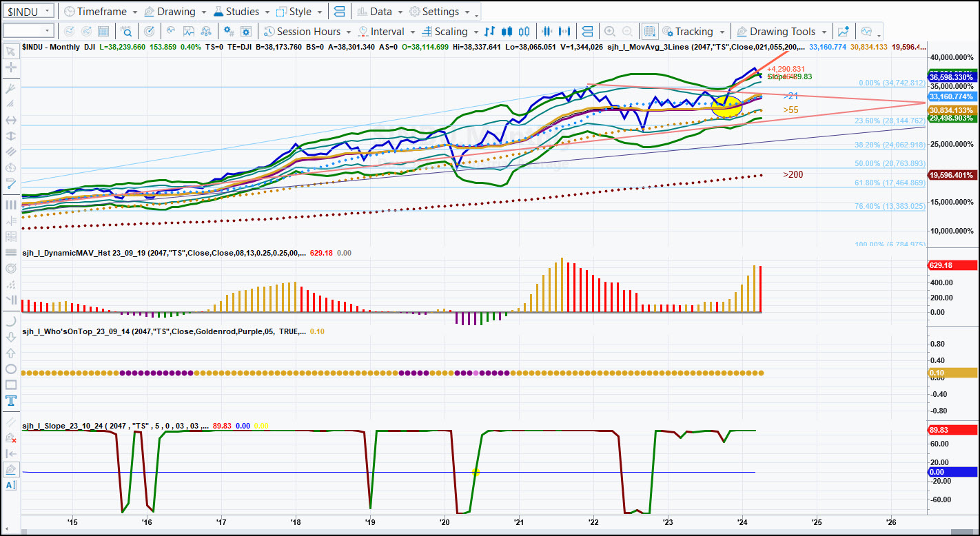Click the add chart plus icon
The image size is (980, 536).
843,32
